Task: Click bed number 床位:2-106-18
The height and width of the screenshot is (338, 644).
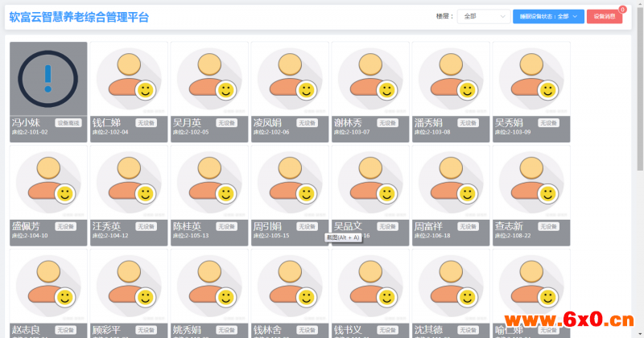Action: click(432, 236)
